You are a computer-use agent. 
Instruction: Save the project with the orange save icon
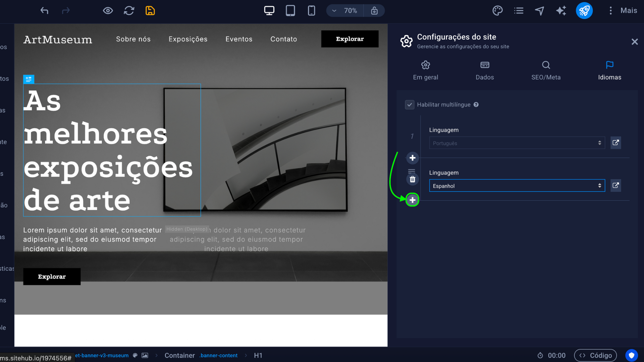150,11
